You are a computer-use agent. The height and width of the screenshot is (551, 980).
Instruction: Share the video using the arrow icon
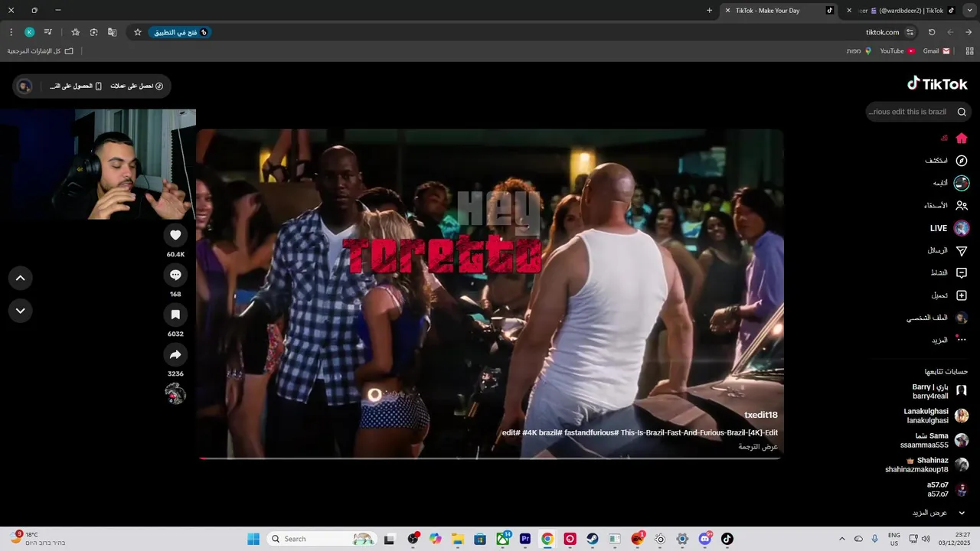[x=175, y=354]
